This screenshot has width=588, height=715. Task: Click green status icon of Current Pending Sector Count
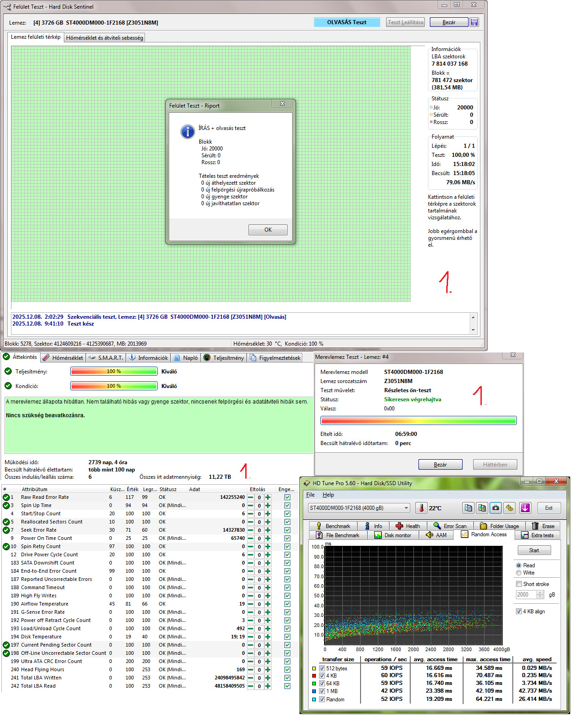click(6, 645)
